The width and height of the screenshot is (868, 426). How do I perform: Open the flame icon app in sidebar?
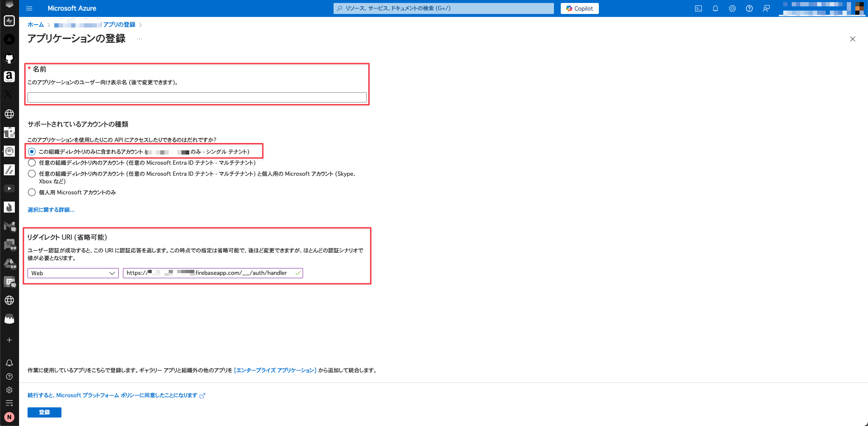(9, 207)
